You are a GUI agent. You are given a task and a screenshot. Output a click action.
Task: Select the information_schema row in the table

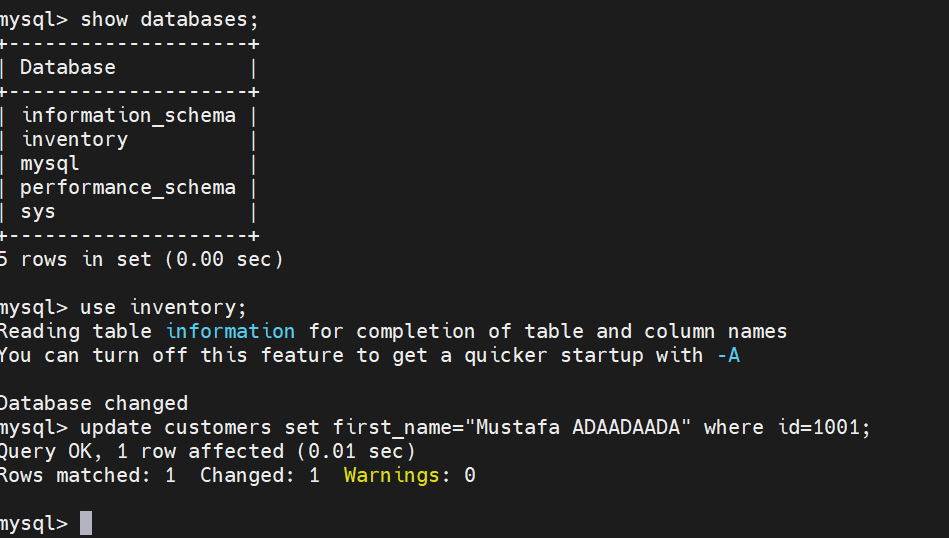[x=129, y=115]
